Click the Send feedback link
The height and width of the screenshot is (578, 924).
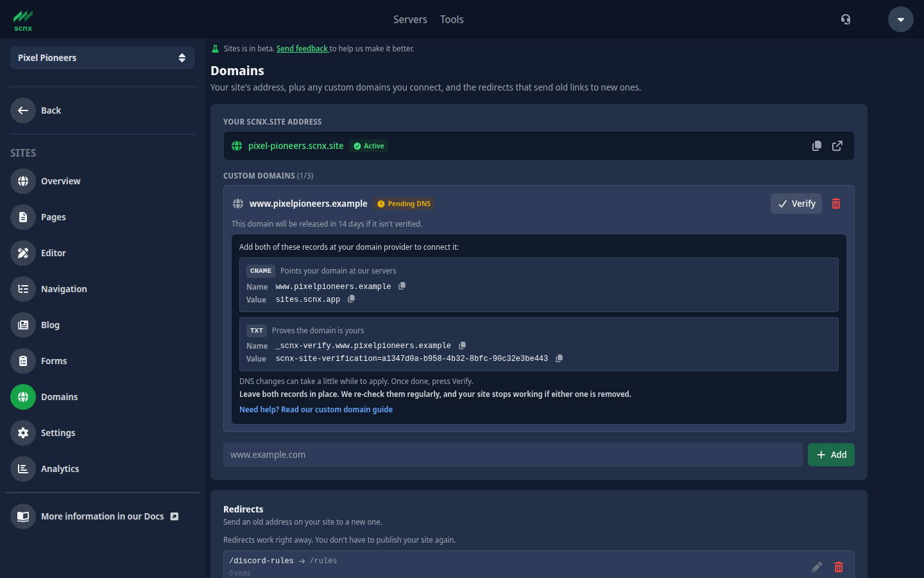coord(302,49)
